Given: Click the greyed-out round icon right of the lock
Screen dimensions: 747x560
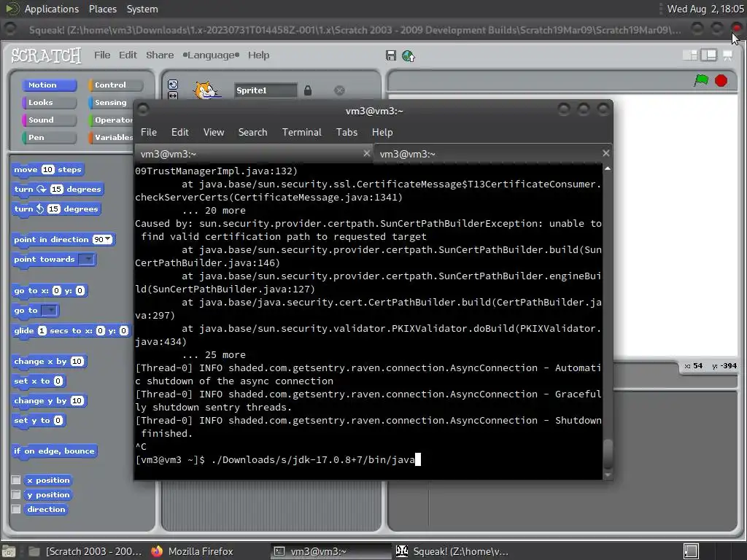Looking at the screenshot, I should (x=339, y=90).
